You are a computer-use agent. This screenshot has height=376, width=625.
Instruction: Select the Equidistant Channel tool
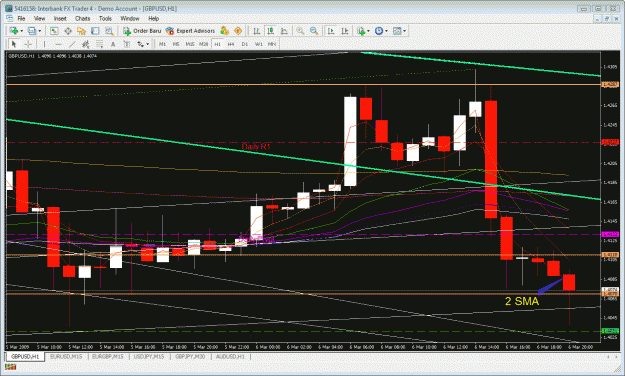click(x=86, y=44)
